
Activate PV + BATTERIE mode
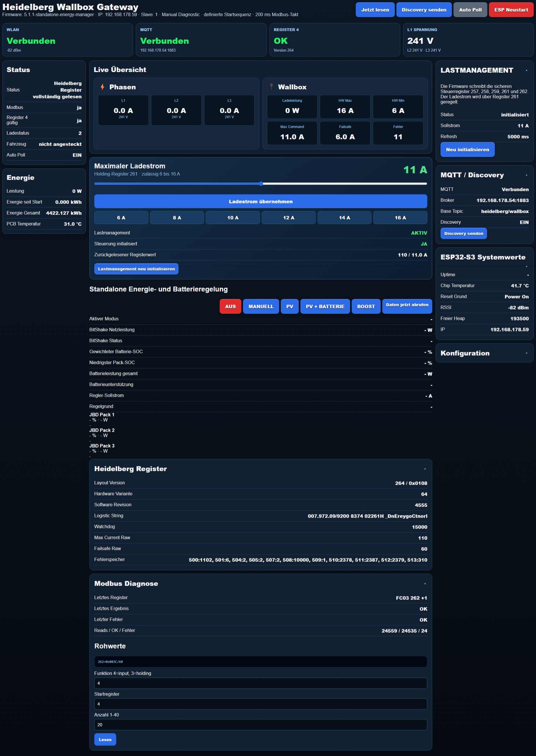coord(325,306)
